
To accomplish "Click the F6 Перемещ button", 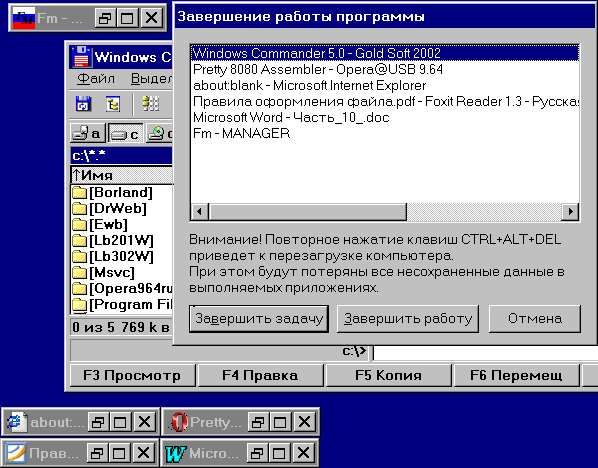I will (x=516, y=375).
